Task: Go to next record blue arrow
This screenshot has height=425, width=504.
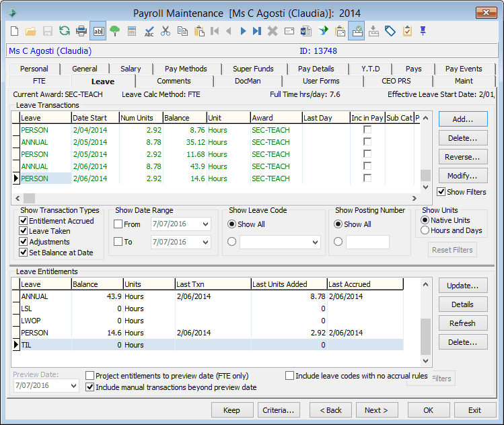Action: click(244, 31)
